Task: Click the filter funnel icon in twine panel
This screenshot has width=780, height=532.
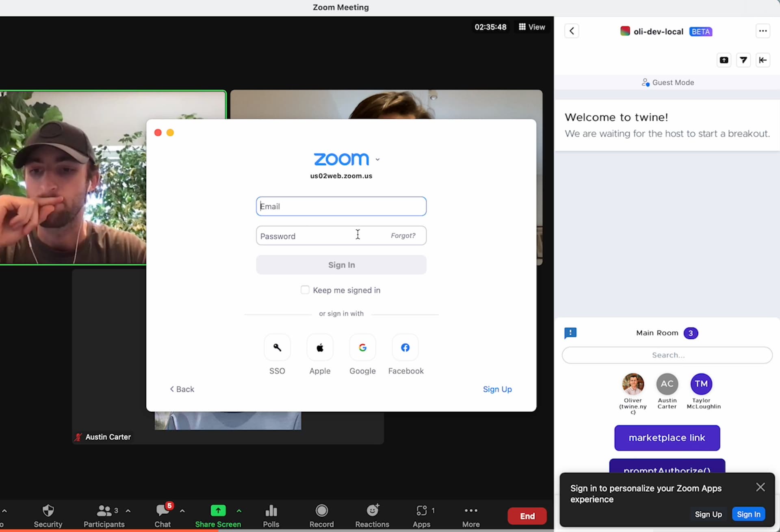Action: (x=743, y=60)
